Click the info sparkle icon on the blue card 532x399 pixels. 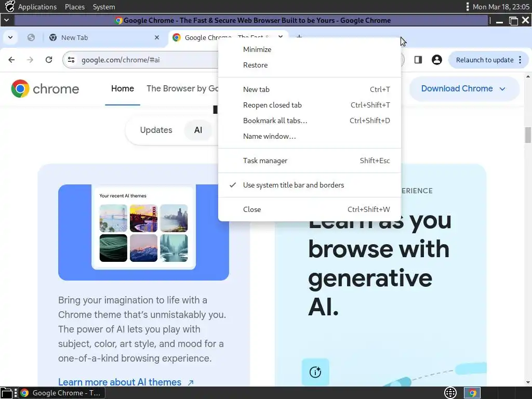(x=315, y=372)
